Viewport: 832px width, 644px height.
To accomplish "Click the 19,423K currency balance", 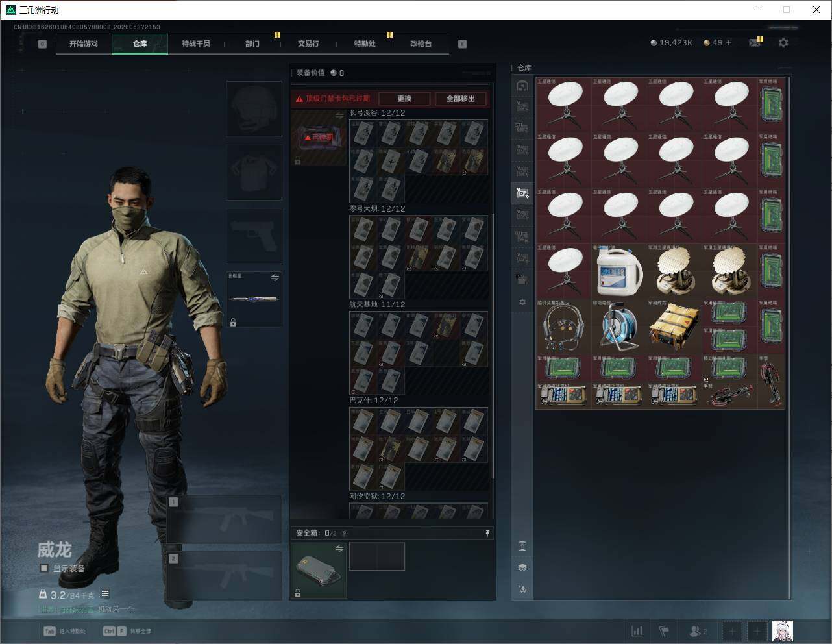I will [x=672, y=43].
